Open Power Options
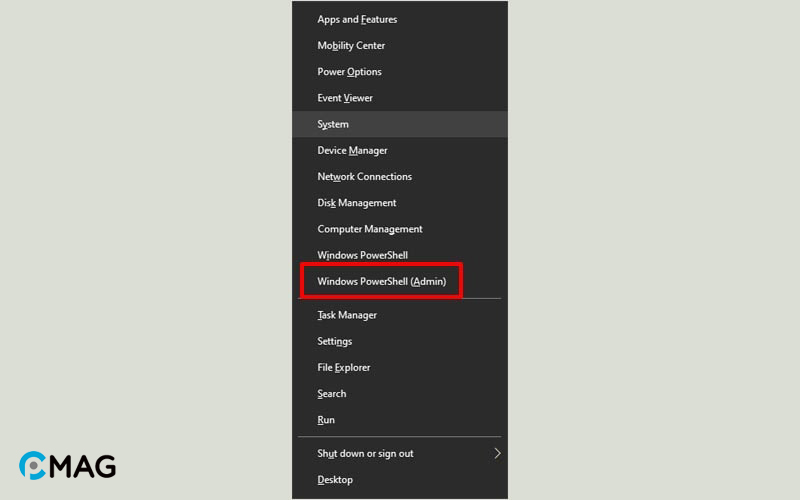Screen dimensions: 800x500 (x=399, y=72)
